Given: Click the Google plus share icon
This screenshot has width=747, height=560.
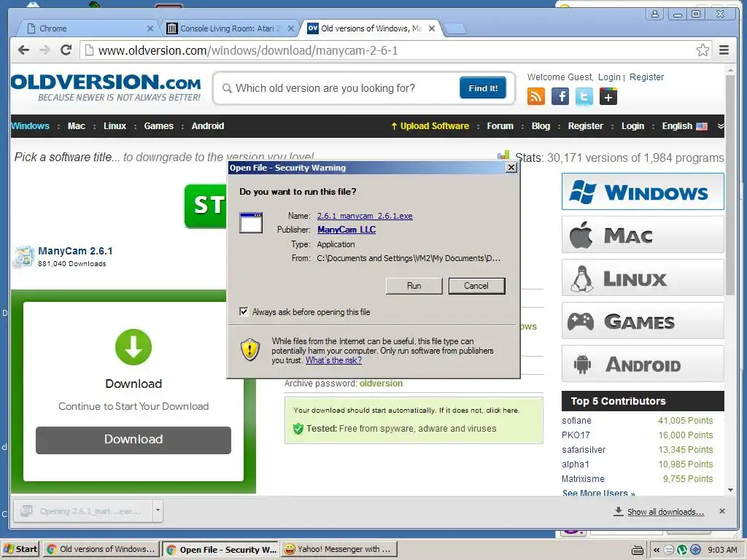Looking at the screenshot, I should coord(608,97).
